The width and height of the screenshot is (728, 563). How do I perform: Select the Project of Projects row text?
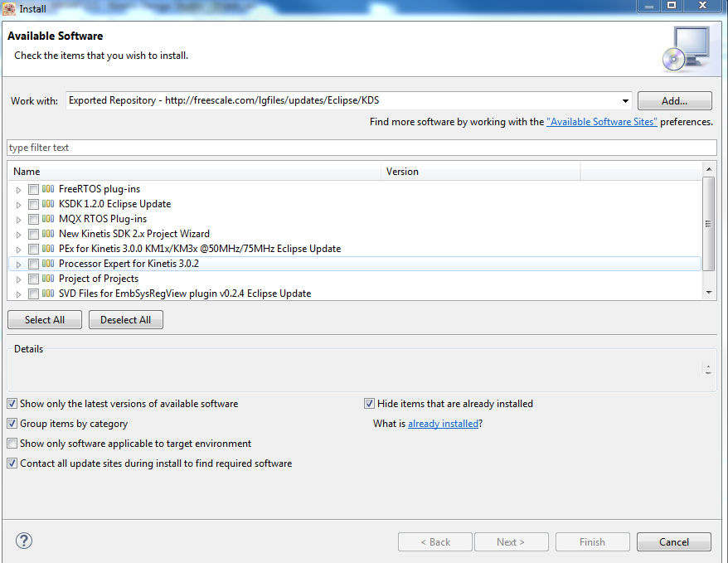pos(99,279)
